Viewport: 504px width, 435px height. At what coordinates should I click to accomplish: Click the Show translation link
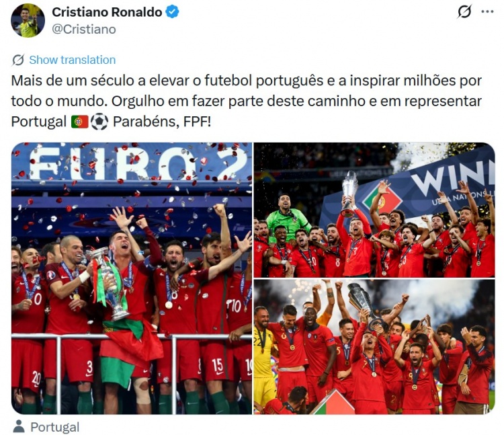point(73,60)
